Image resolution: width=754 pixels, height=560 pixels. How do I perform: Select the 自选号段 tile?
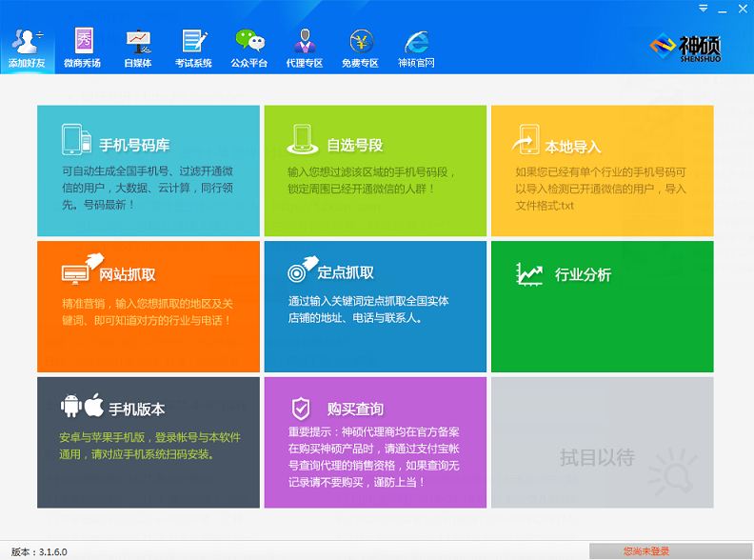374,170
